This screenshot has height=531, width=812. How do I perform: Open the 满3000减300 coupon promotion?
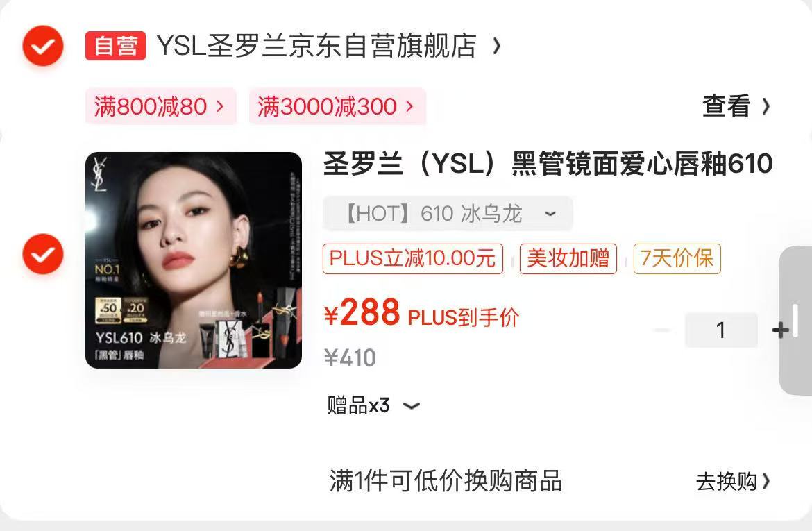pyautogui.click(x=337, y=106)
